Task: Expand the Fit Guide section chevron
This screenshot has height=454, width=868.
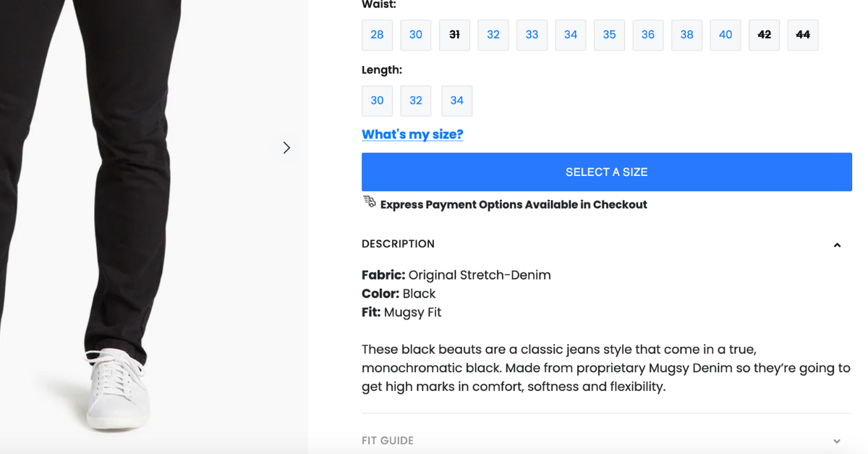Action: click(x=837, y=440)
